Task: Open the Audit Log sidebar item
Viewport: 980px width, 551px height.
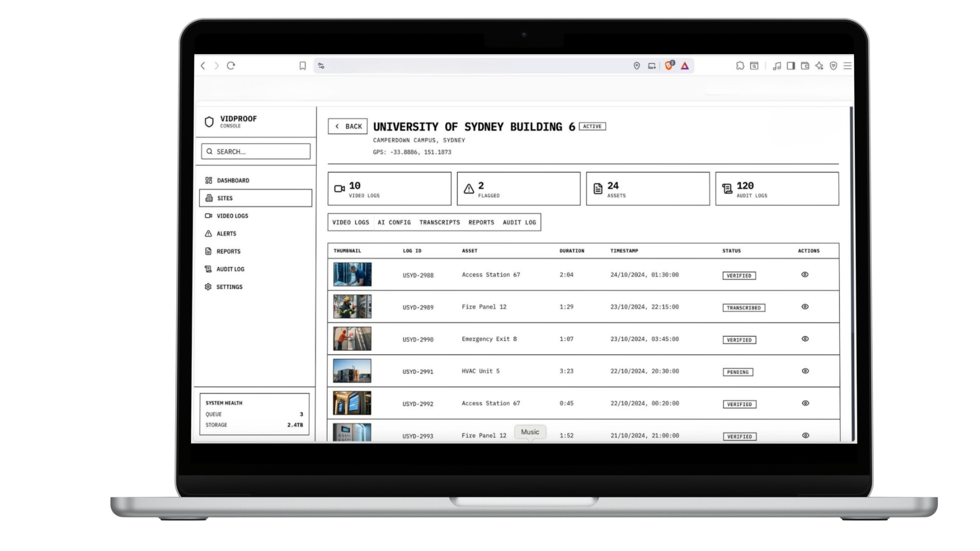Action: (230, 269)
